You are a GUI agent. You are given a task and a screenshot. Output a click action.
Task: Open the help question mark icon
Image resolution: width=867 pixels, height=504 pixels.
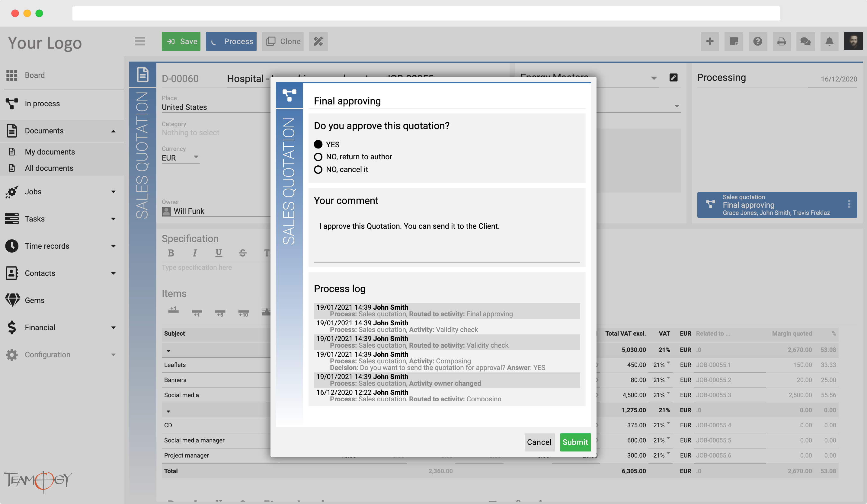pos(758,41)
